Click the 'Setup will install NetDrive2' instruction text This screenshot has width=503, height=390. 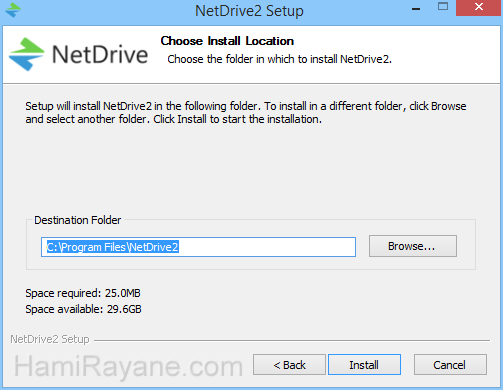click(x=246, y=113)
